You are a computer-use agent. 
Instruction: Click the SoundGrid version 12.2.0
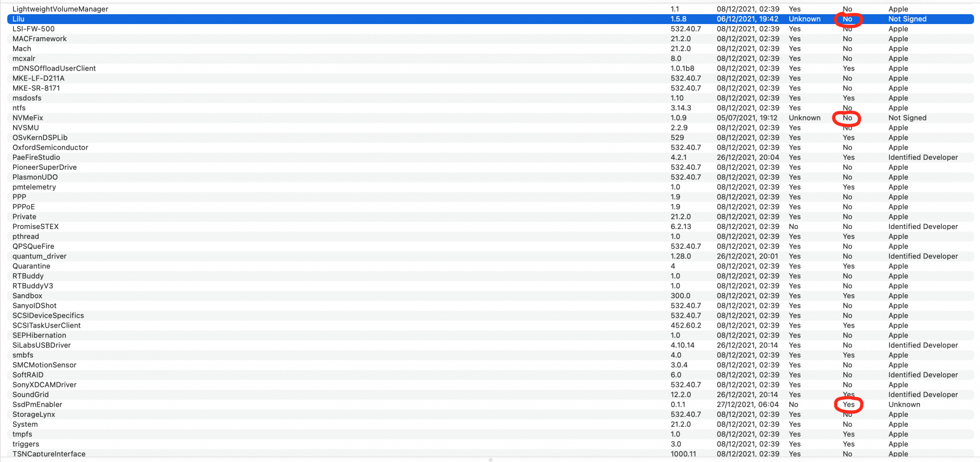pos(681,395)
